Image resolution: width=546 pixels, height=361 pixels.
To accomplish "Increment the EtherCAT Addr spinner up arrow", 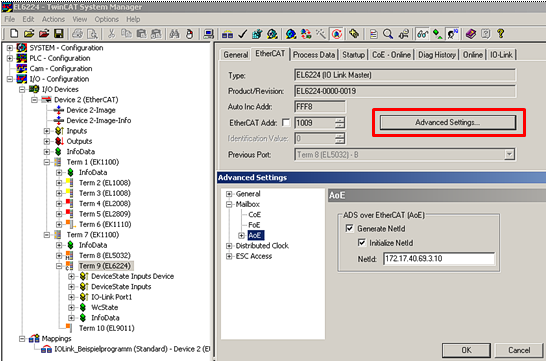I will coord(340,120).
